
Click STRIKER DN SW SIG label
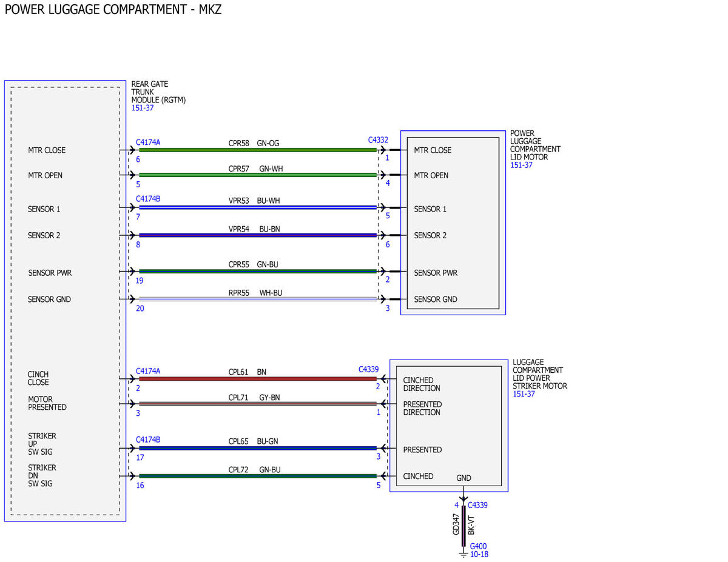(42, 476)
